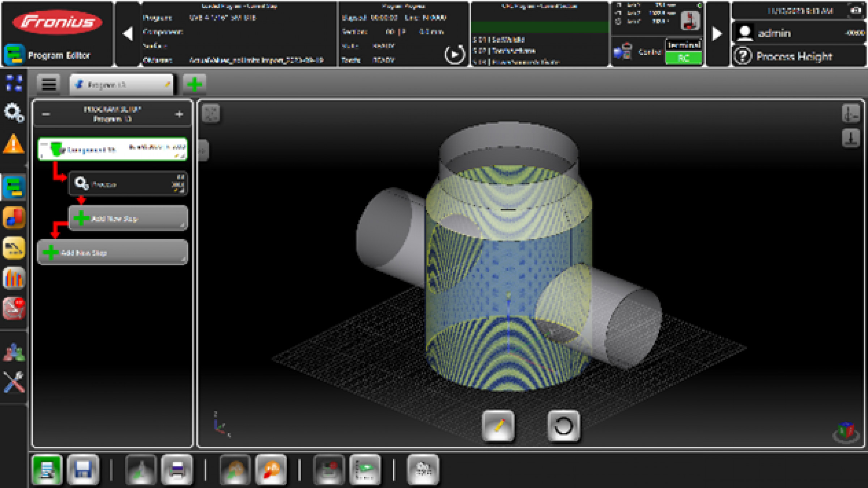
Task: Open the bar chart statistics view
Action: point(14,279)
